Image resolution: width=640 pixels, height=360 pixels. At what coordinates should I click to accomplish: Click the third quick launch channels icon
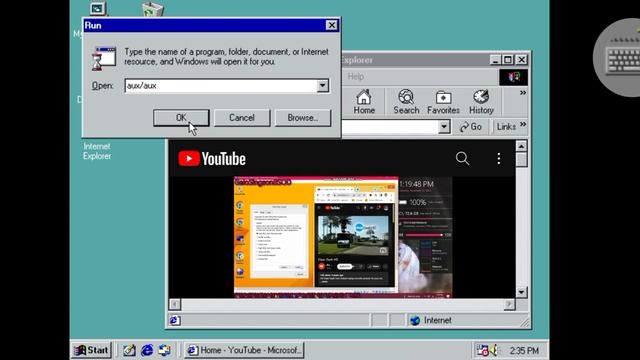[x=164, y=350]
